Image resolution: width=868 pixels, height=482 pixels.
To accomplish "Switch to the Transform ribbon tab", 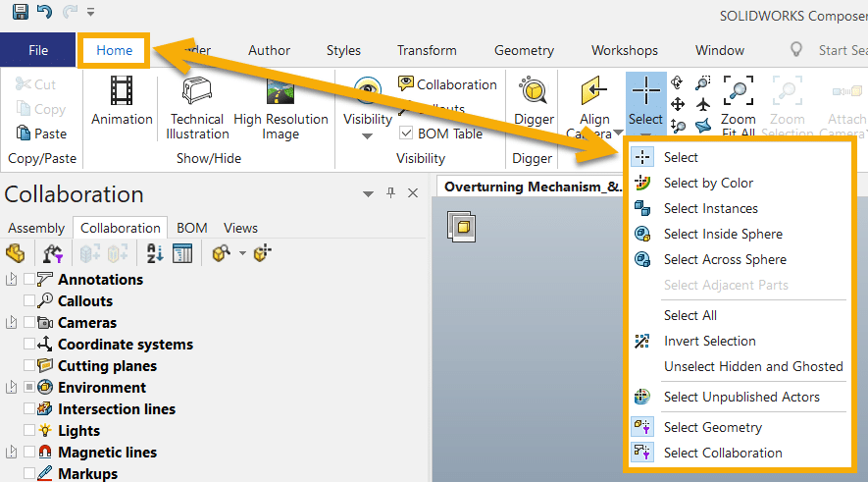I will (427, 50).
